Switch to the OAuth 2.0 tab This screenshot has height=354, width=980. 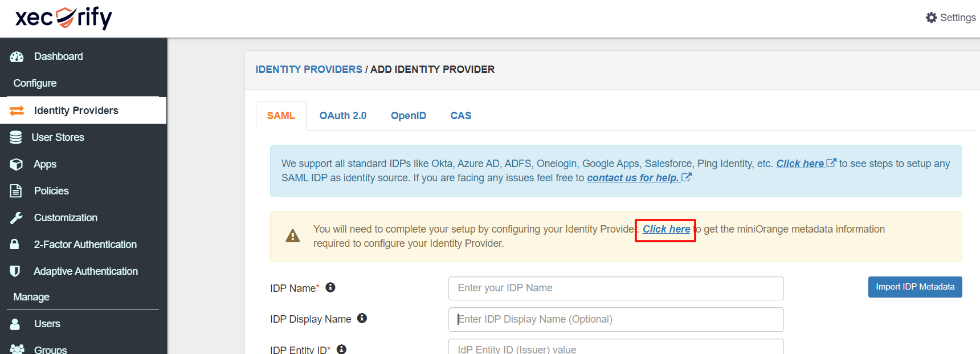342,116
